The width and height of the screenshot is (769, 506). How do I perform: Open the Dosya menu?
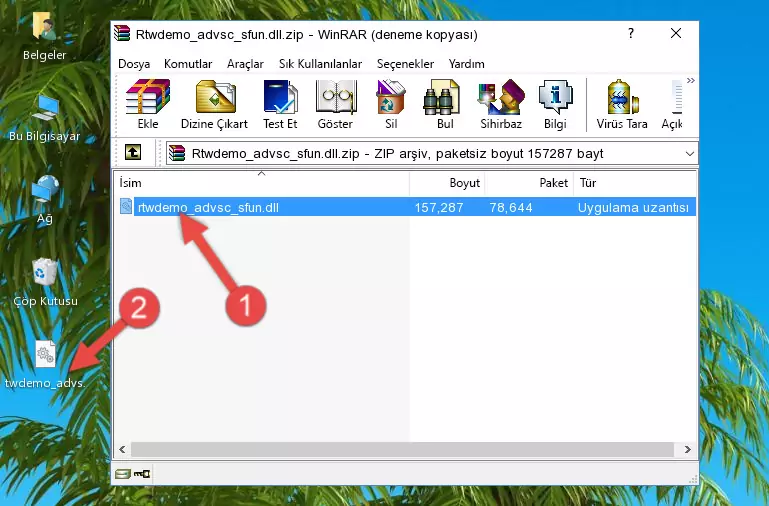(134, 64)
